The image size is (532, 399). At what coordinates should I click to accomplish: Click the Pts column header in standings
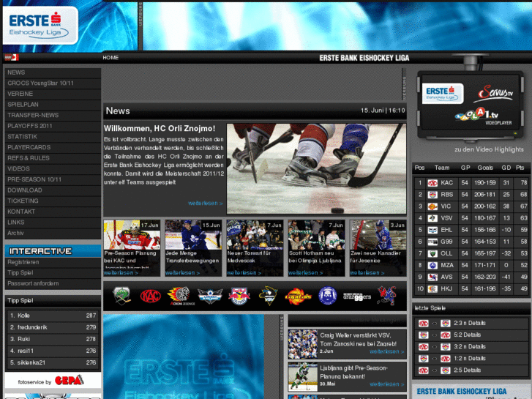520,168
